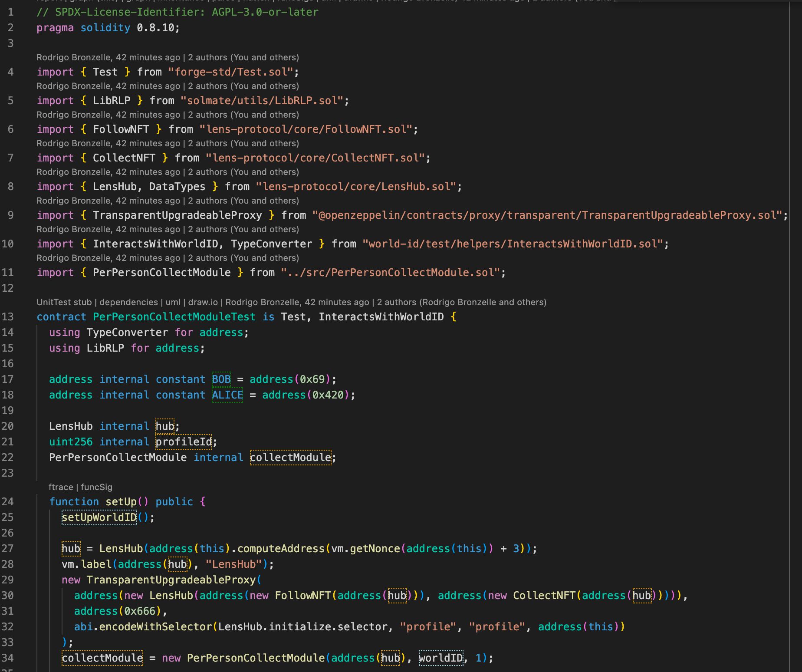Screen dimensions: 802x672
Task: Open the 'dependencies' code lens above the contract
Action: (x=128, y=302)
